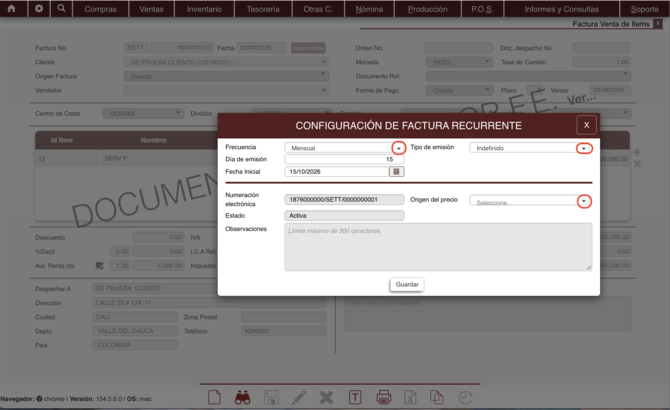
Task: Click the Orden No. field
Action: pyautogui.click(x=459, y=48)
